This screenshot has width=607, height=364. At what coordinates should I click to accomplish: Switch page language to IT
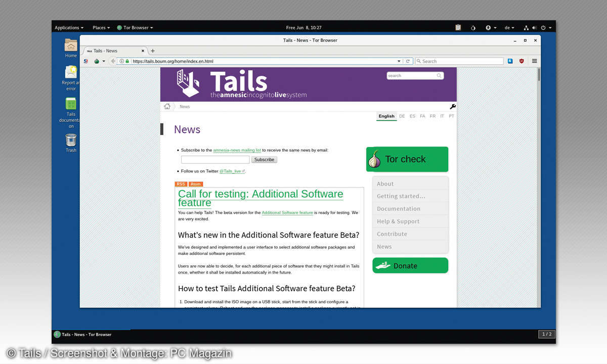(442, 116)
